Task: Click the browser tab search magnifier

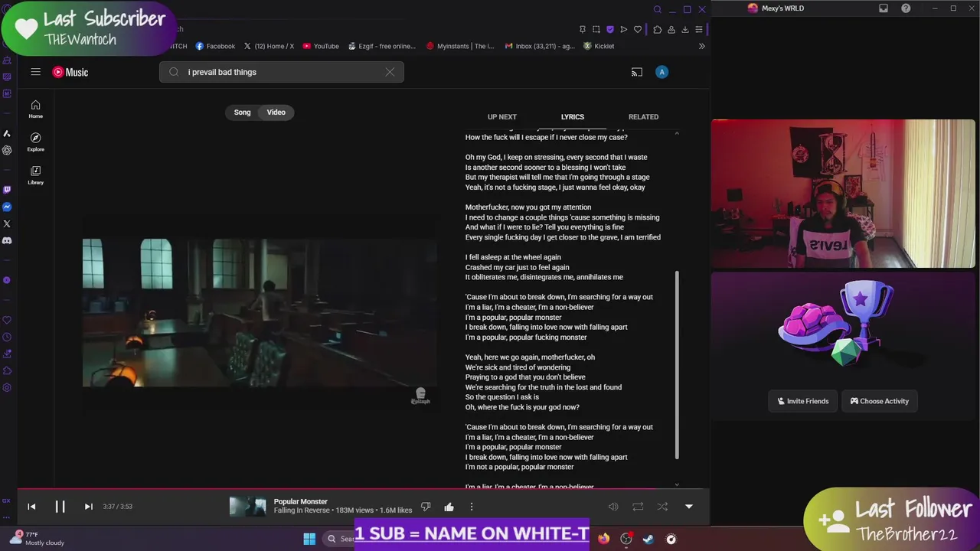Action: (x=657, y=9)
